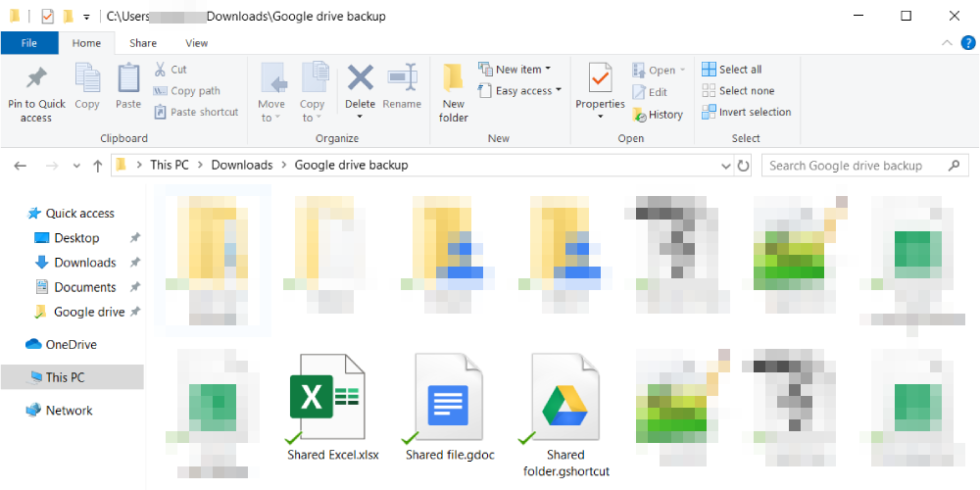This screenshot has height=490, width=980.
Task: Click Invert selection in the ribbon
Action: pos(745,112)
